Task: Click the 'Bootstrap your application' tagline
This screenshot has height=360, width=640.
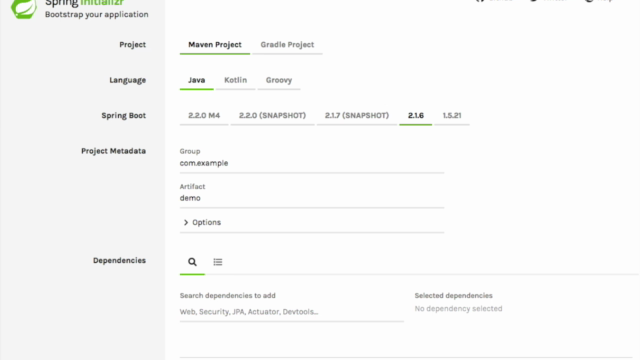Action: (x=97, y=14)
